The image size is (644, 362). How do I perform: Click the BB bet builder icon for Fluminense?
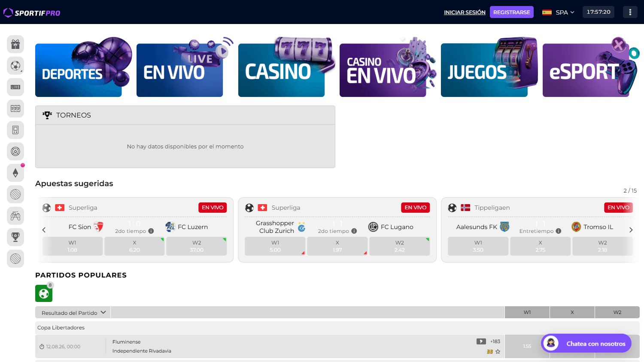pyautogui.click(x=490, y=352)
